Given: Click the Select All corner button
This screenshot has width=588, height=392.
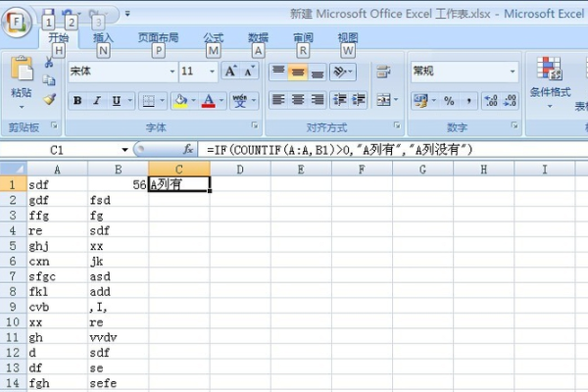Looking at the screenshot, I should pyautogui.click(x=14, y=169).
